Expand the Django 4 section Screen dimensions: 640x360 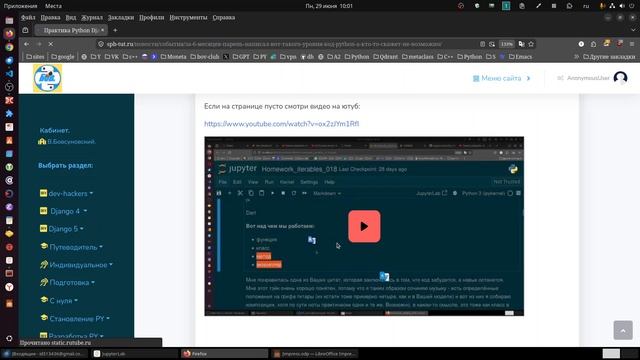click(65, 211)
